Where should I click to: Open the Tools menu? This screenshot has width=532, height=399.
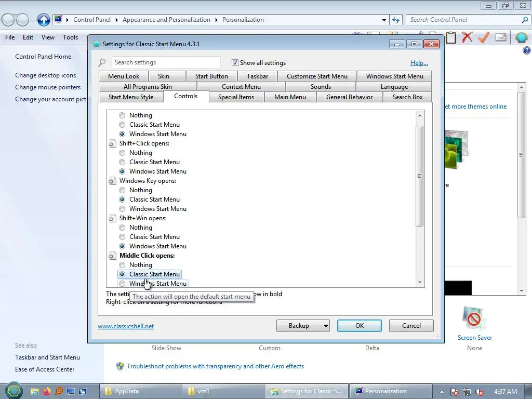(x=70, y=37)
